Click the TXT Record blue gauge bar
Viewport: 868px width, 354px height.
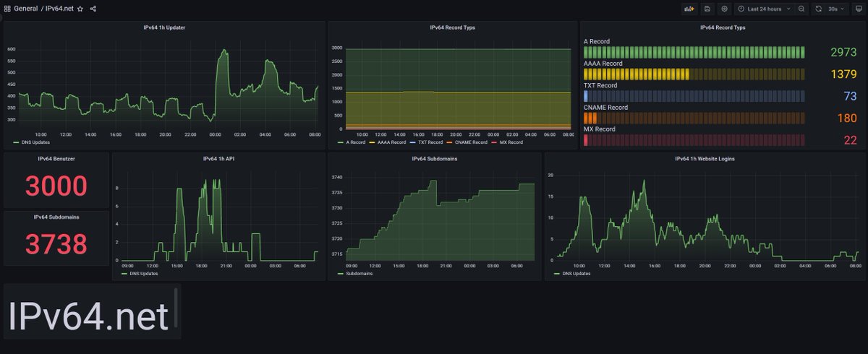click(586, 95)
